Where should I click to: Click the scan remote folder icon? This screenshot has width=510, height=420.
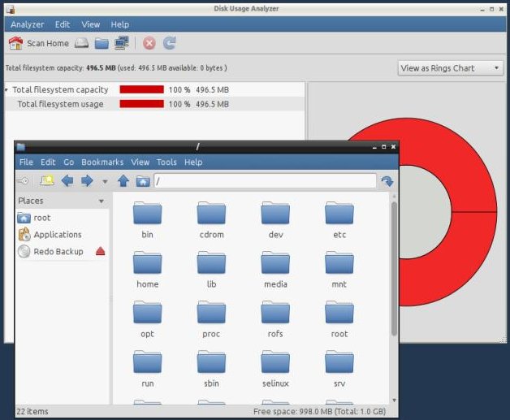pos(122,42)
